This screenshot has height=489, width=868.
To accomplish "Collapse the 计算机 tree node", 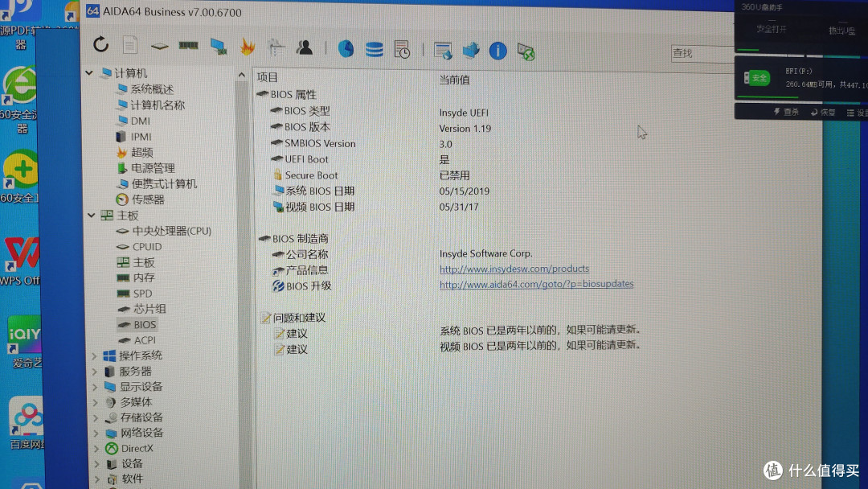I will point(89,73).
